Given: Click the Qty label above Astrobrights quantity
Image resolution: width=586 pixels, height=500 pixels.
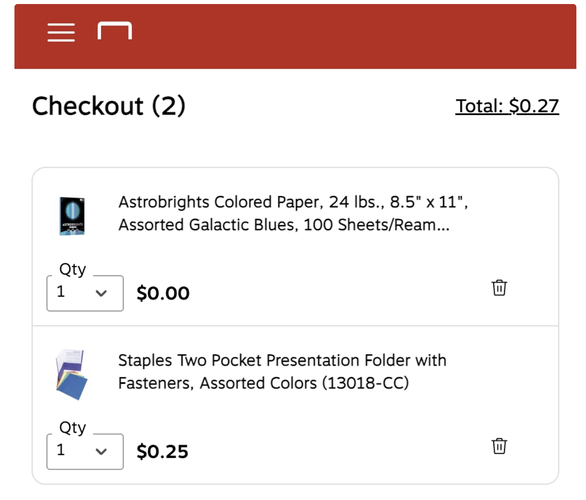Looking at the screenshot, I should tap(73, 269).
